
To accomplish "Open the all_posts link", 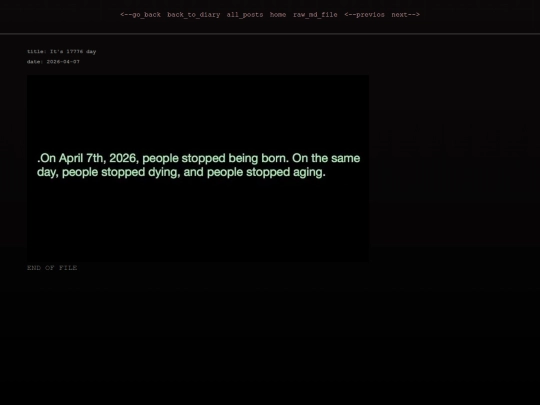I will point(245,15).
